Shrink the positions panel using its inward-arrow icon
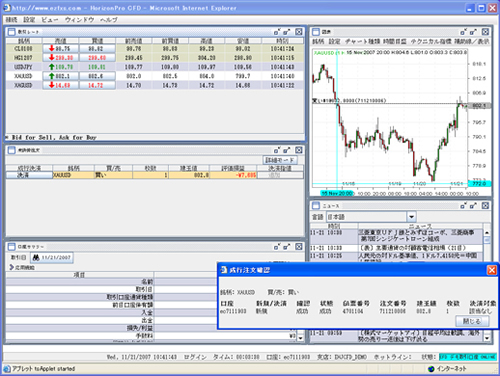Screen dimensions: 500x376 coord(277,150)
